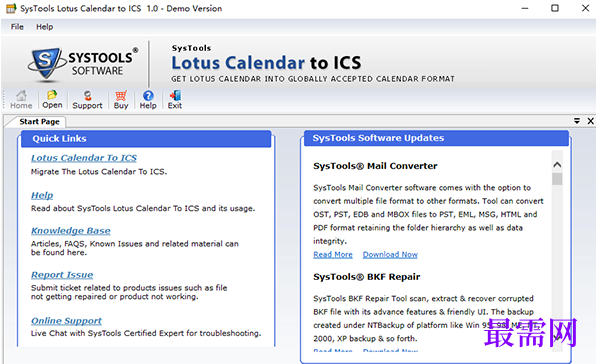The image size is (596, 364).
Task: Click the Lotus Calendar to ICS banner title
Action: [266, 63]
